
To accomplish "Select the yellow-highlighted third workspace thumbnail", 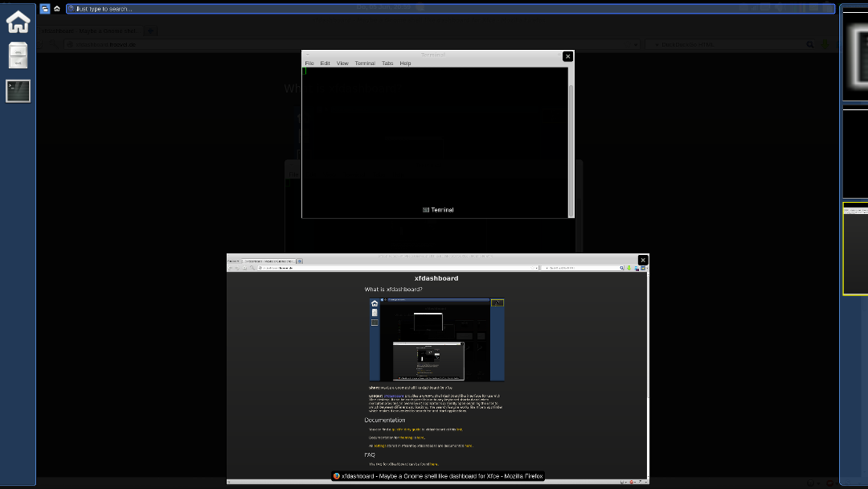I will click(855, 249).
